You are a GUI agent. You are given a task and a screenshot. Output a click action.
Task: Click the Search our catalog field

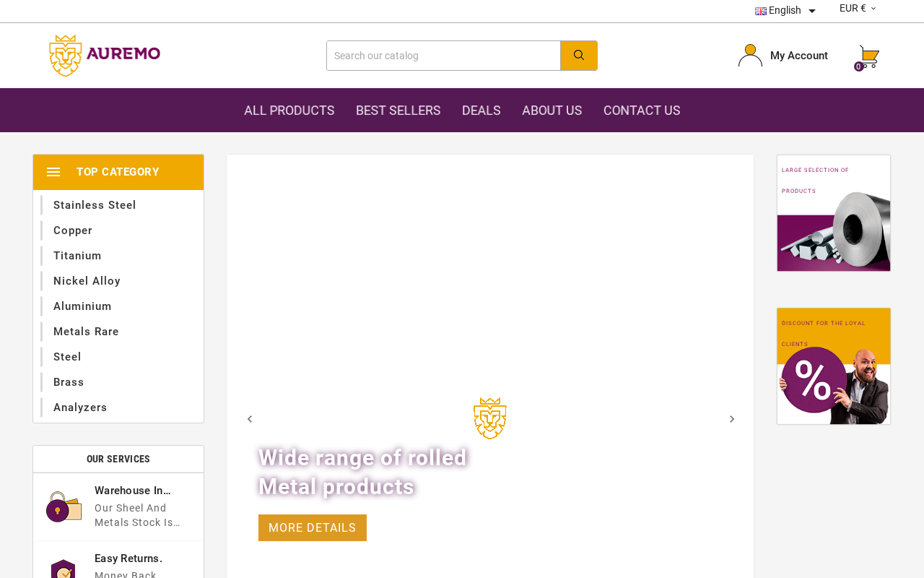pyautogui.click(x=443, y=56)
